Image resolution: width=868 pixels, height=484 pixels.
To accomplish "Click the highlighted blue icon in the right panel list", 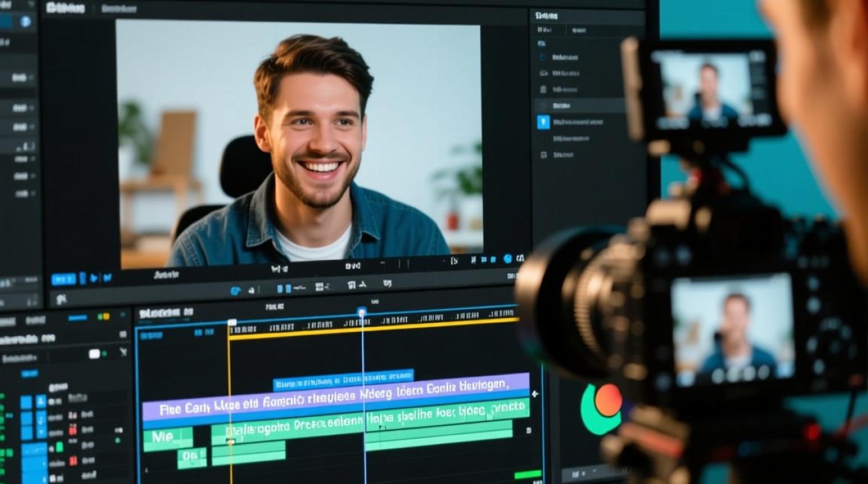I will coord(543,122).
